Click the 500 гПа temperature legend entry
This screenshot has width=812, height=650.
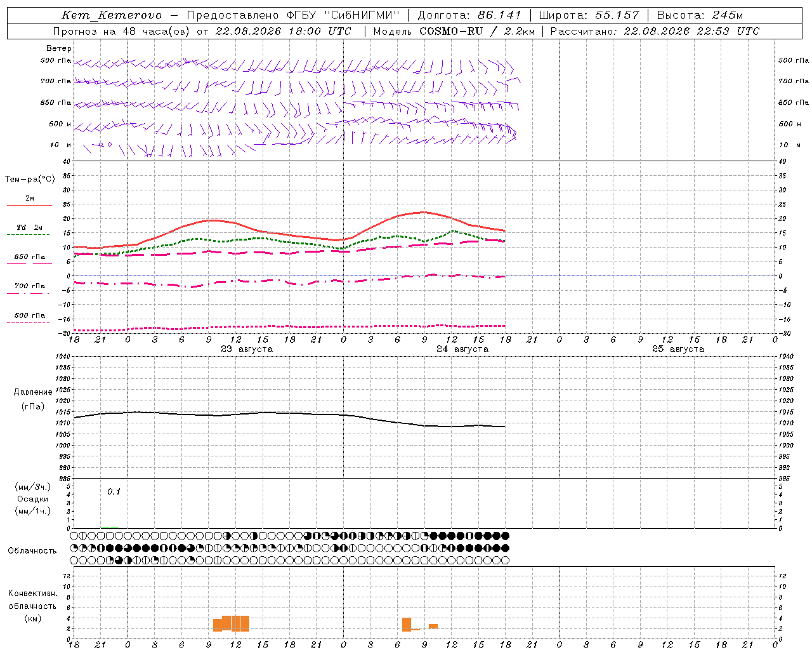pos(30,315)
